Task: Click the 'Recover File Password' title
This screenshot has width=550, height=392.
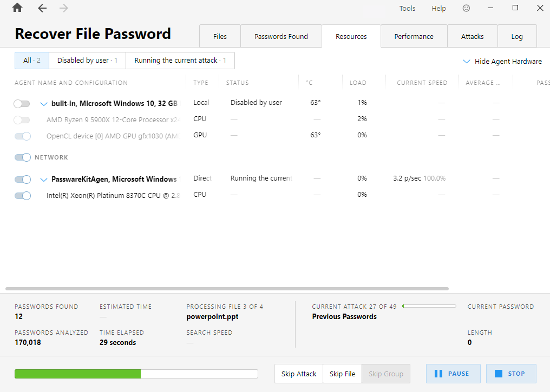Action: coord(93,34)
